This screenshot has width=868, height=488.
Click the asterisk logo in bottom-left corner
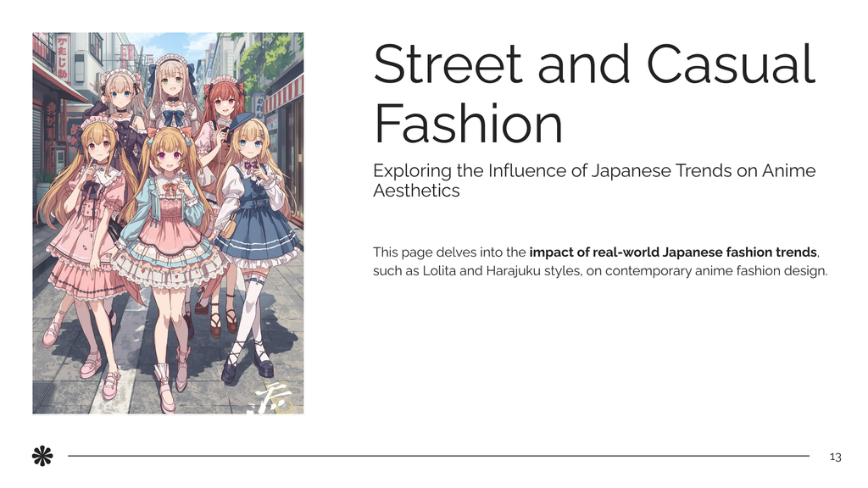(x=42, y=457)
